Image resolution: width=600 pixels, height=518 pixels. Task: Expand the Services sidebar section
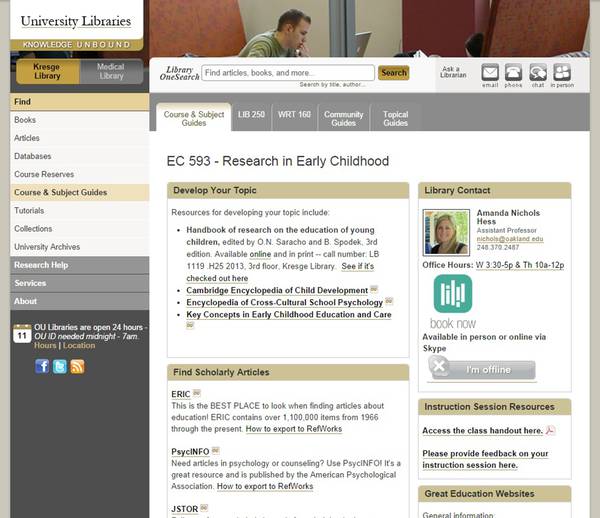pos(80,283)
